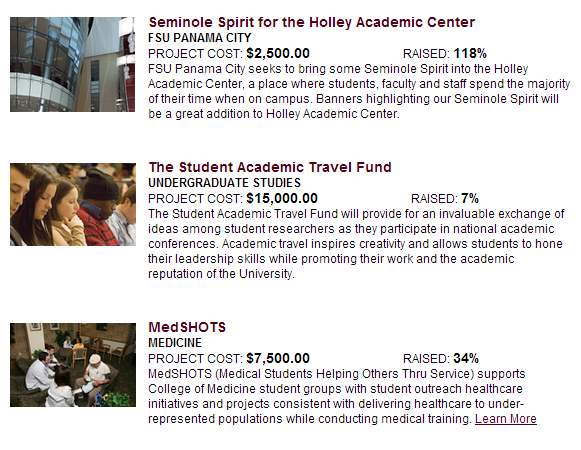581x450 pixels.
Task: Select the UNDERGRADUATE STUDIES label
Action: coord(225,183)
